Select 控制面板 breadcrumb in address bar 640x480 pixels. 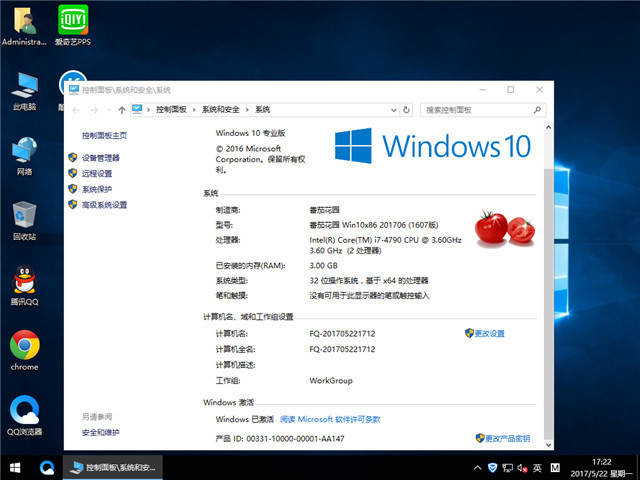click(171, 109)
